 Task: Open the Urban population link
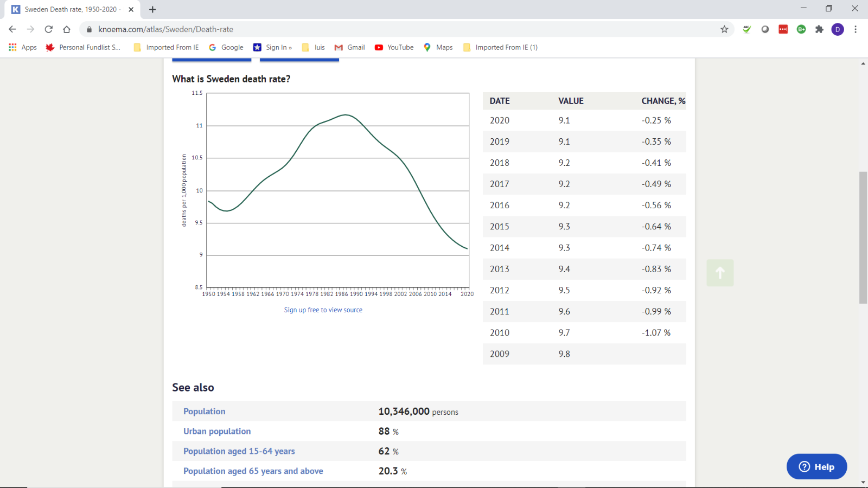[217, 432]
